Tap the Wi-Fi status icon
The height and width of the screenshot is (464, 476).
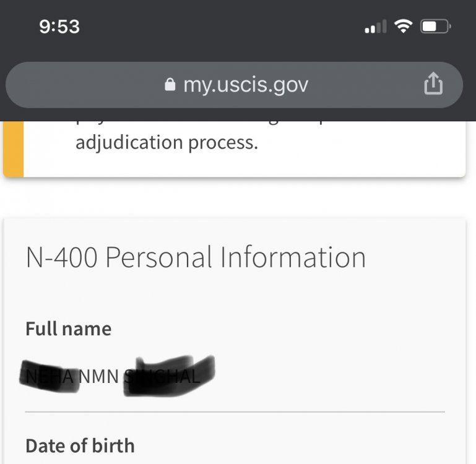(404, 27)
